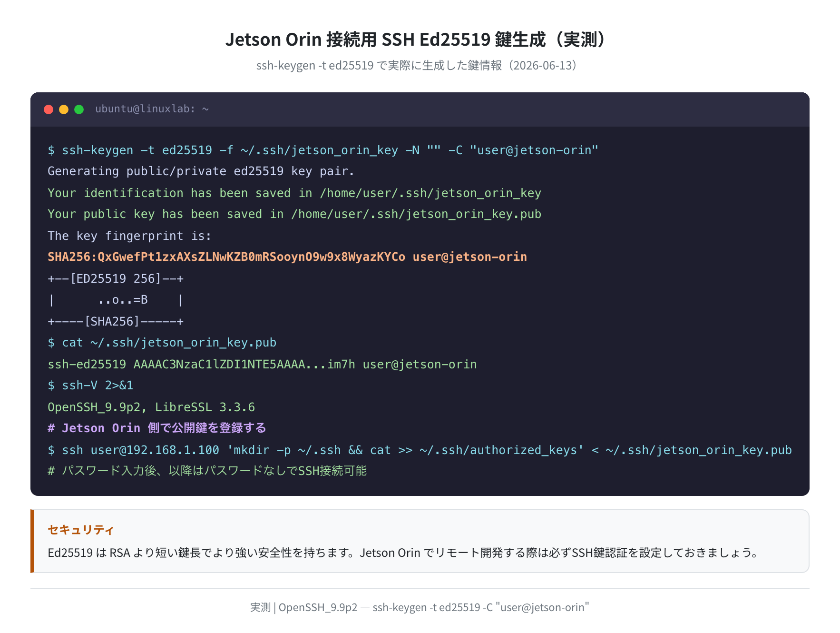The width and height of the screenshot is (840, 633).
Task: Click the SHA256 fingerprint line in orange
Action: click(x=287, y=257)
